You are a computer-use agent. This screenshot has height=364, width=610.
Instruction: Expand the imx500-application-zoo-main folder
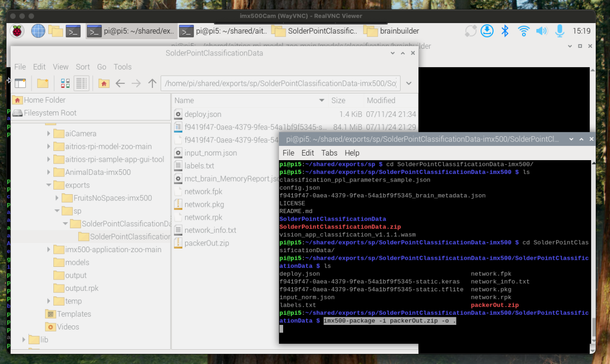[x=48, y=250]
